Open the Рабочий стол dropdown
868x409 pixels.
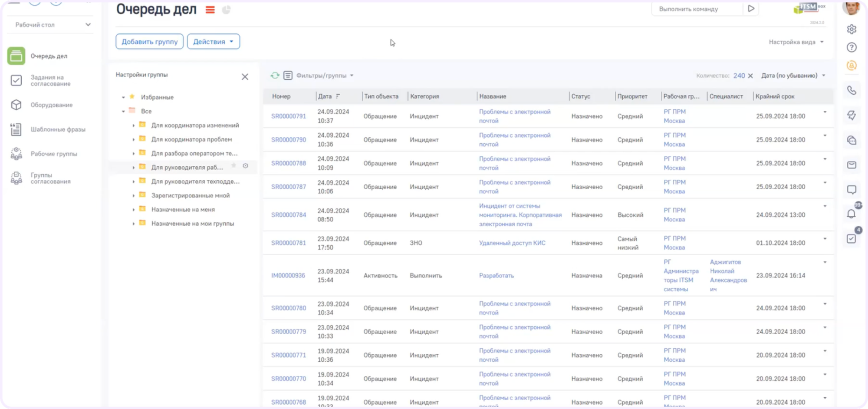point(50,25)
